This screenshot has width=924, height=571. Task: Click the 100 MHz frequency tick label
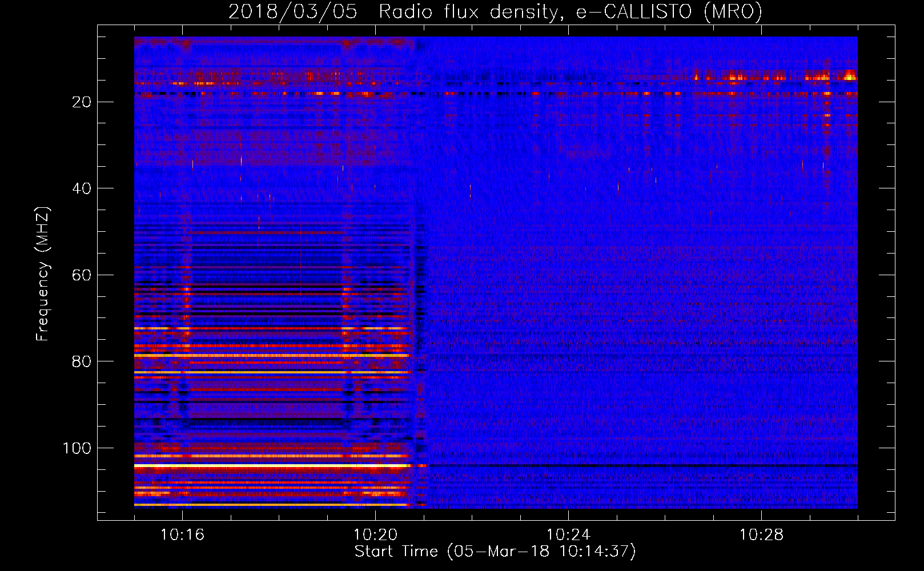pos(77,448)
